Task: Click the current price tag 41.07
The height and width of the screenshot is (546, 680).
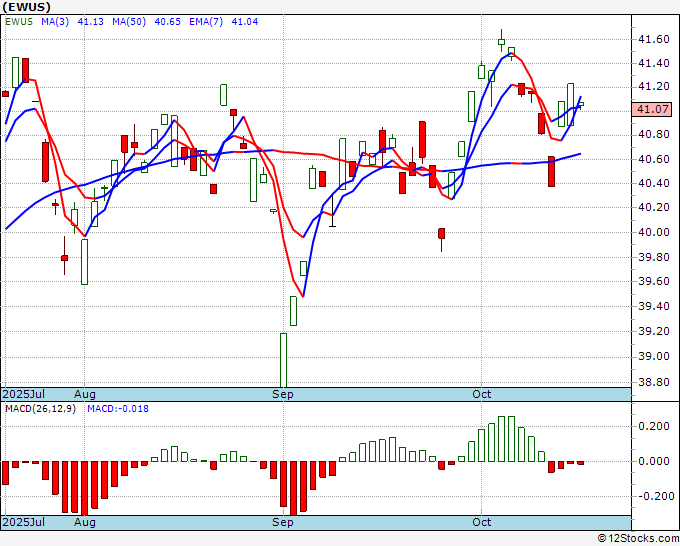Action: click(652, 109)
